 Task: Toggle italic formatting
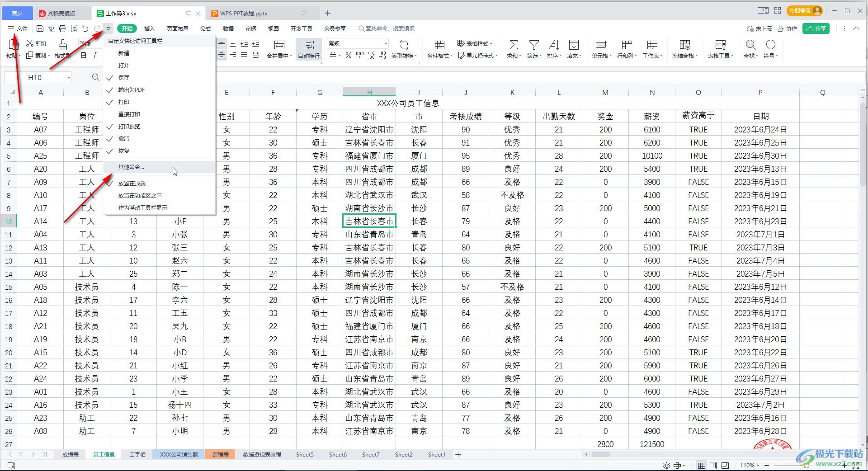[x=94, y=55]
